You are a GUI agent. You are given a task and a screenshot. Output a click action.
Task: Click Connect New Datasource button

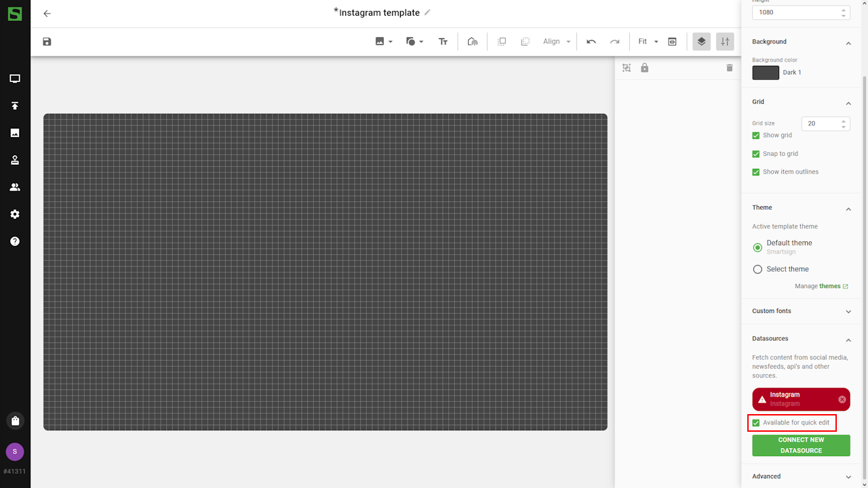coord(801,445)
